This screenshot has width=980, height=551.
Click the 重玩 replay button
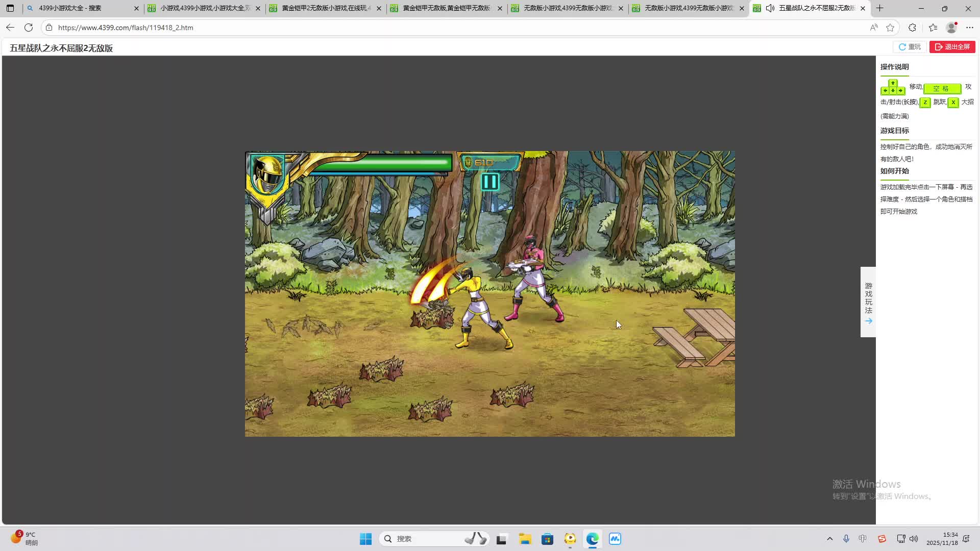910,47
